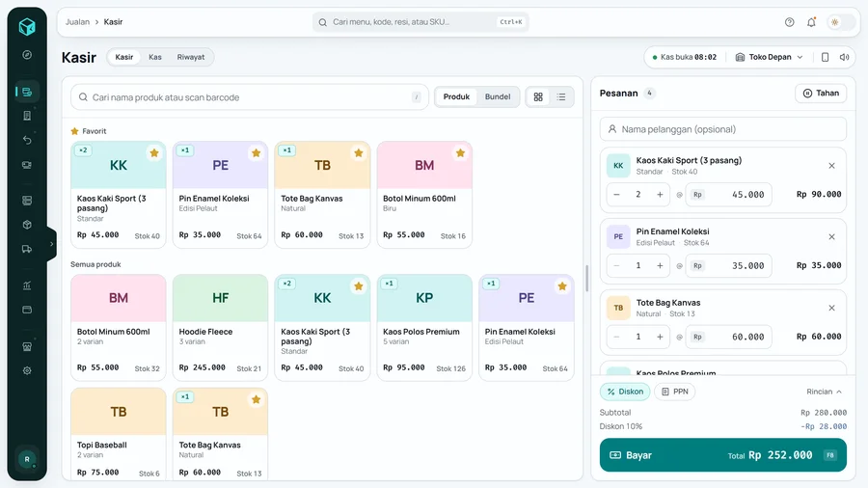Open the payment card sidebar icon

pyautogui.click(x=27, y=310)
